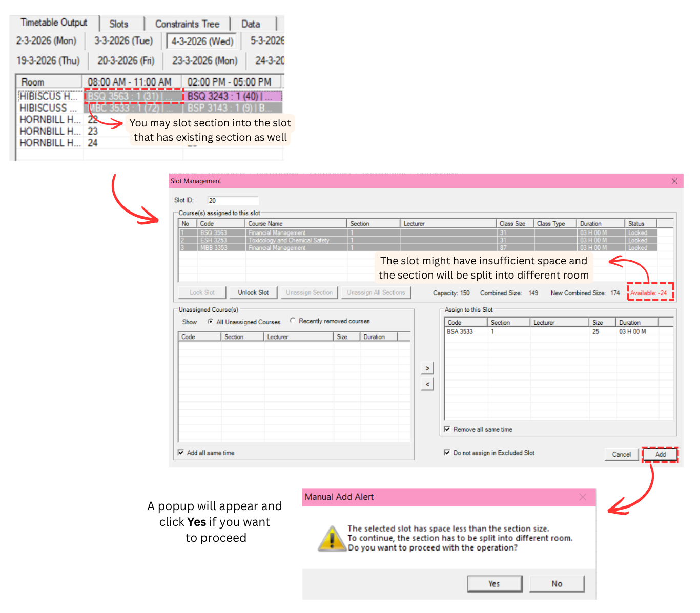Toggle the Remove all same time checkbox
Screen dimensions: 700x613
(447, 429)
